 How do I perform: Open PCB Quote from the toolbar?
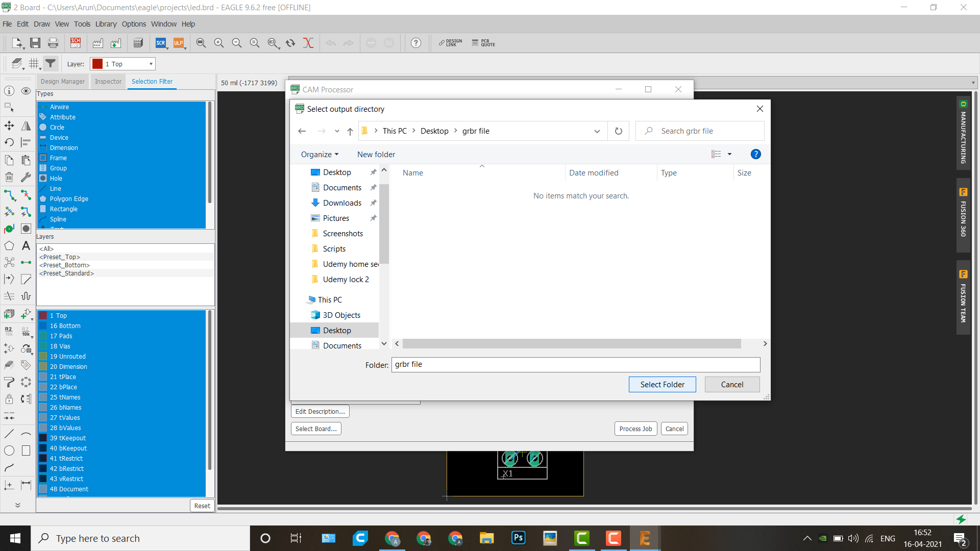[483, 43]
